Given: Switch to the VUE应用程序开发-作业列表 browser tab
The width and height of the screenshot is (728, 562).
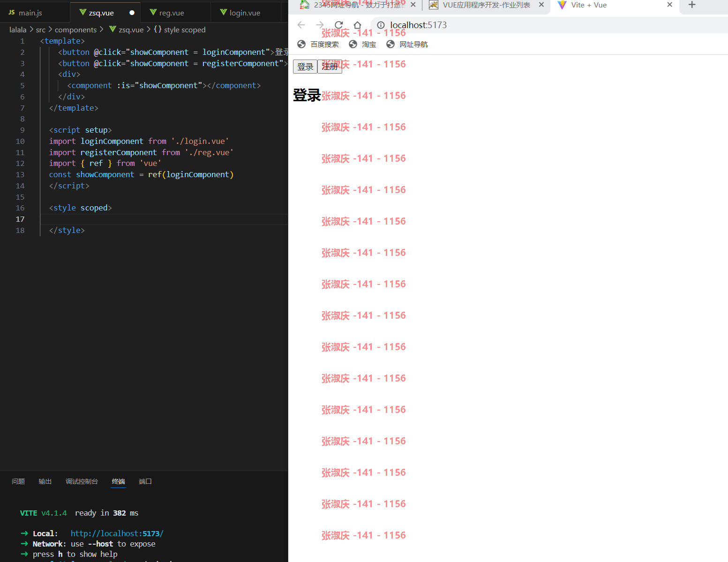Looking at the screenshot, I should 487,5.
